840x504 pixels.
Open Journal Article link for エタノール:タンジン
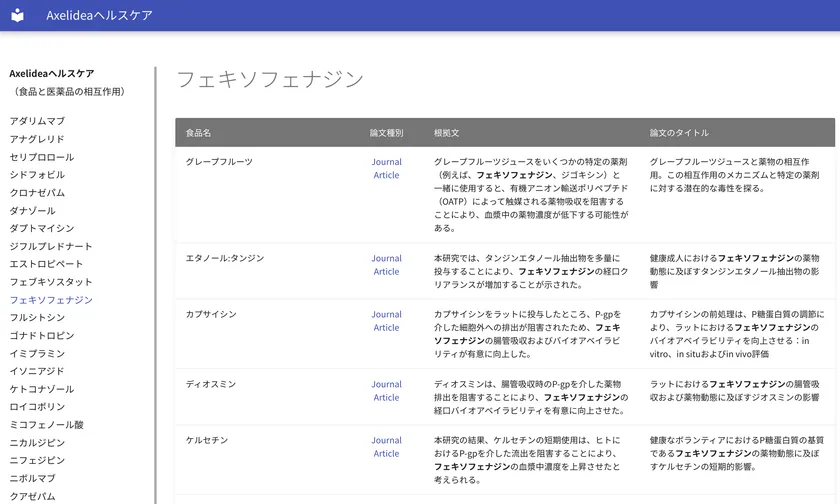coord(386,265)
